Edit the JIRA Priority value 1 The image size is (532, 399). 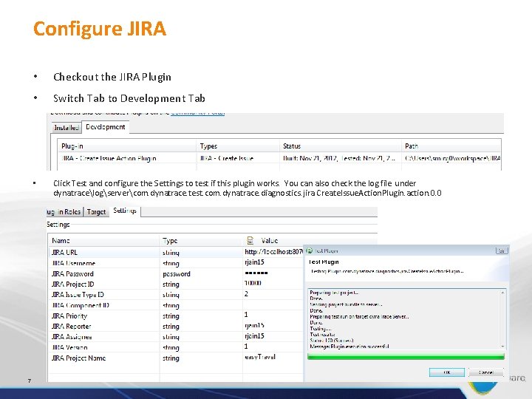coord(246,315)
